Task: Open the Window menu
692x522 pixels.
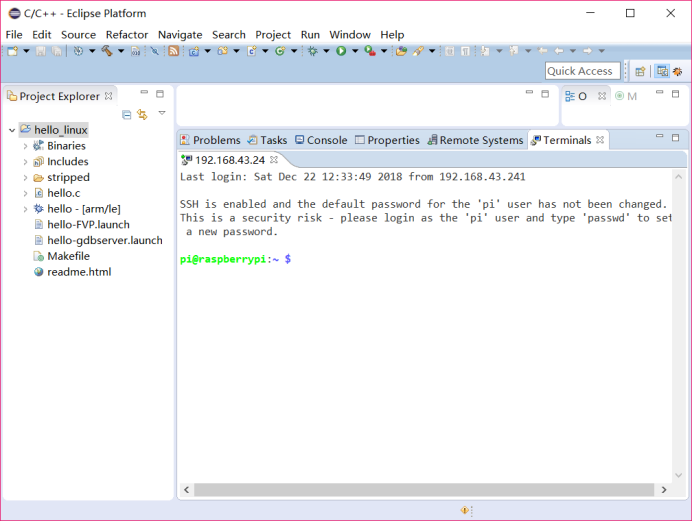Action: pos(350,35)
